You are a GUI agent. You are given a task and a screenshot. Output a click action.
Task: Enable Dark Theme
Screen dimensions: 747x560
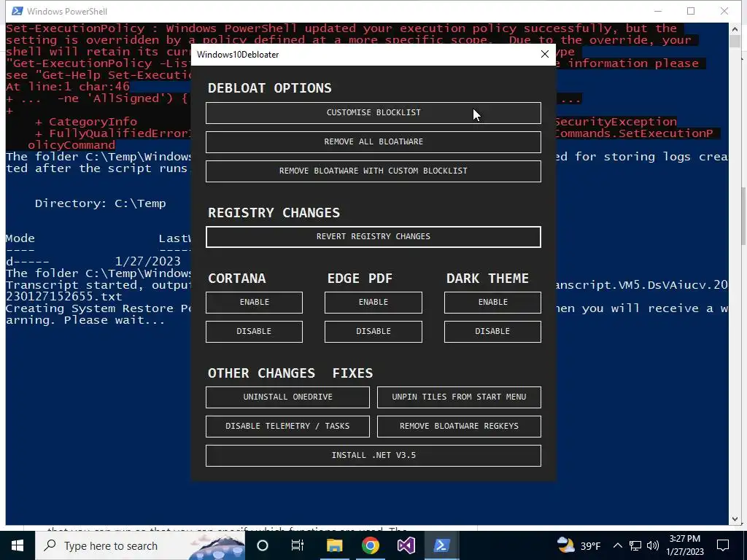[x=492, y=303]
